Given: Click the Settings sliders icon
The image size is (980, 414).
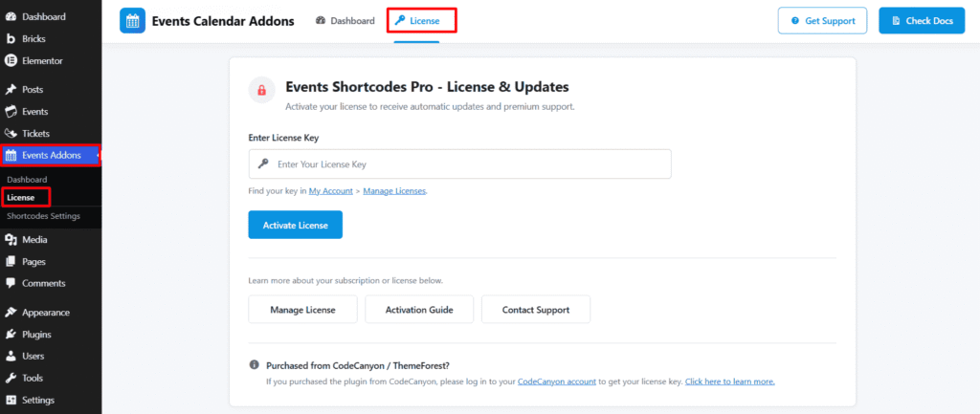Looking at the screenshot, I should click(11, 400).
